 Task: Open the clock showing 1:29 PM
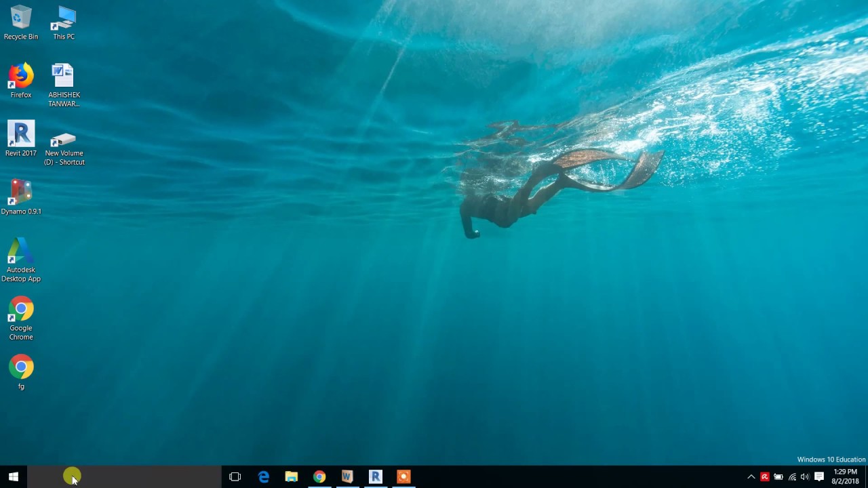click(845, 476)
